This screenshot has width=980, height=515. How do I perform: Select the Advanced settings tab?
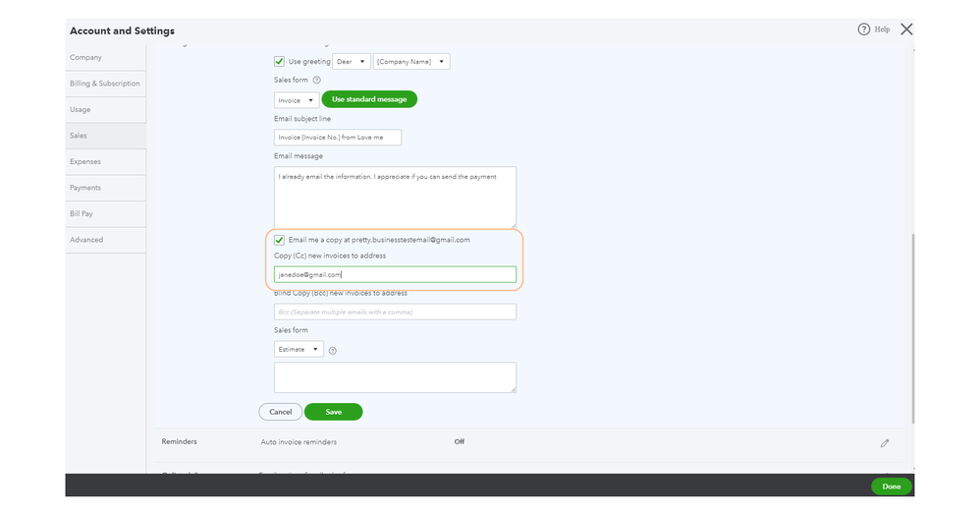[86, 240]
